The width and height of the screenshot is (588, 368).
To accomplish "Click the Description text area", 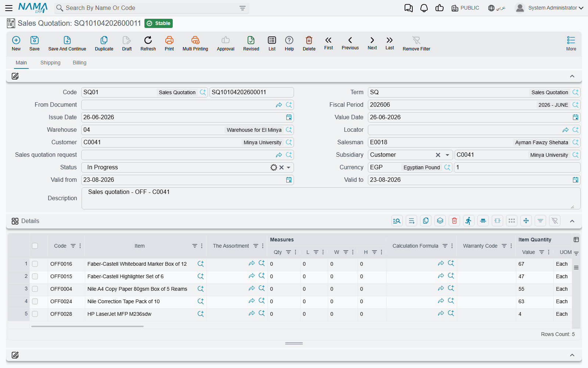I will tap(331, 198).
